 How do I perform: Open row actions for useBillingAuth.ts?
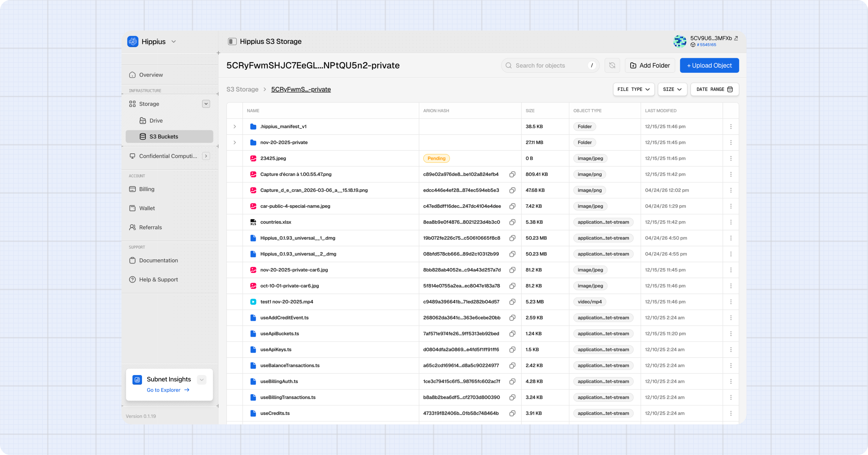tap(731, 381)
